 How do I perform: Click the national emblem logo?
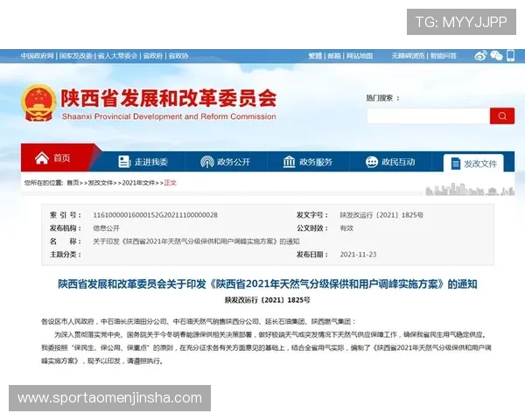(x=38, y=103)
